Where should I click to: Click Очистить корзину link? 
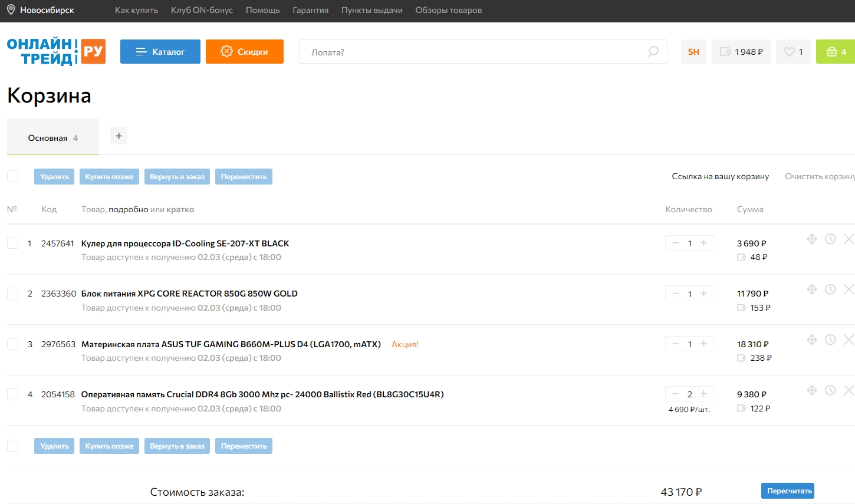(820, 176)
